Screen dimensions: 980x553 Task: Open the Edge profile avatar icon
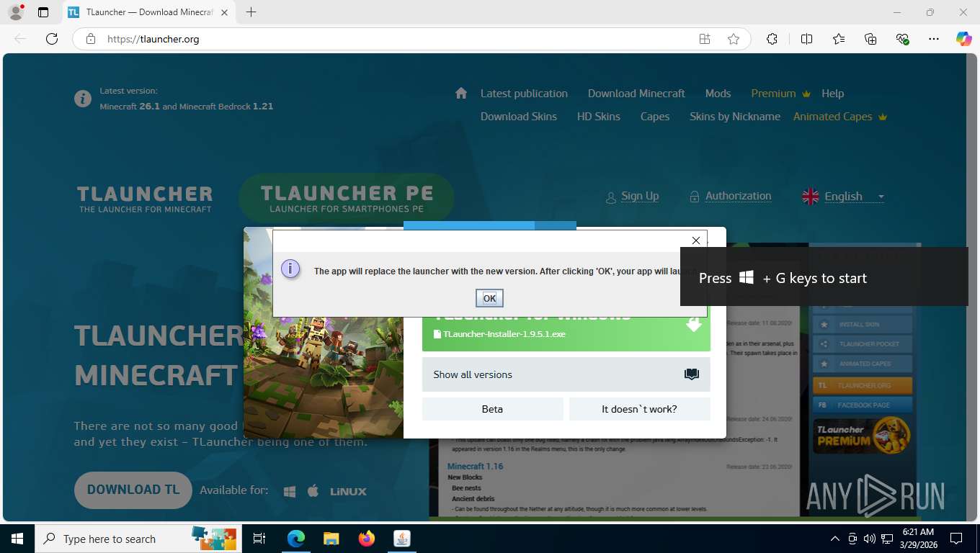pos(15,12)
